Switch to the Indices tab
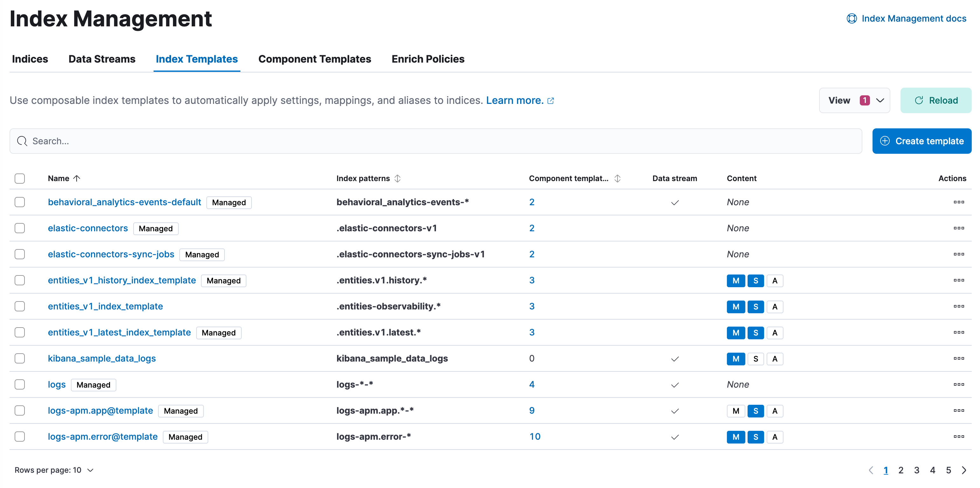This screenshot has height=488, width=980. click(x=29, y=59)
